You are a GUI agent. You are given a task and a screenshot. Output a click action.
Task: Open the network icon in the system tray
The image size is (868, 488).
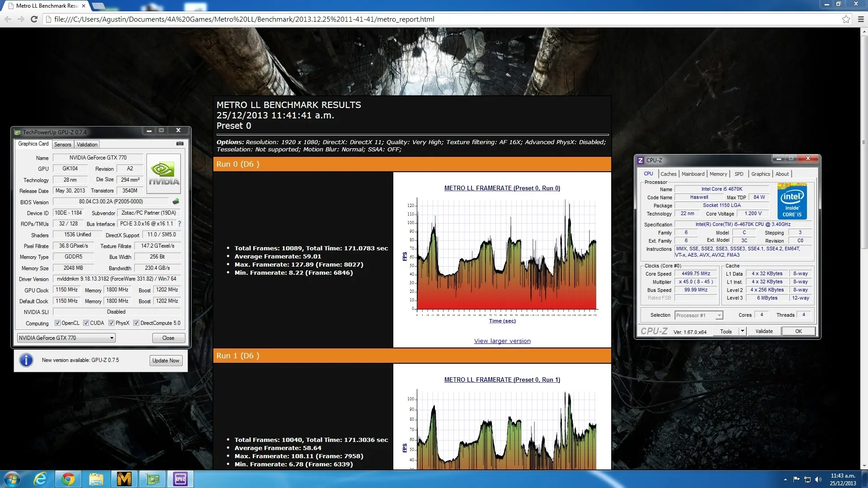point(807,479)
